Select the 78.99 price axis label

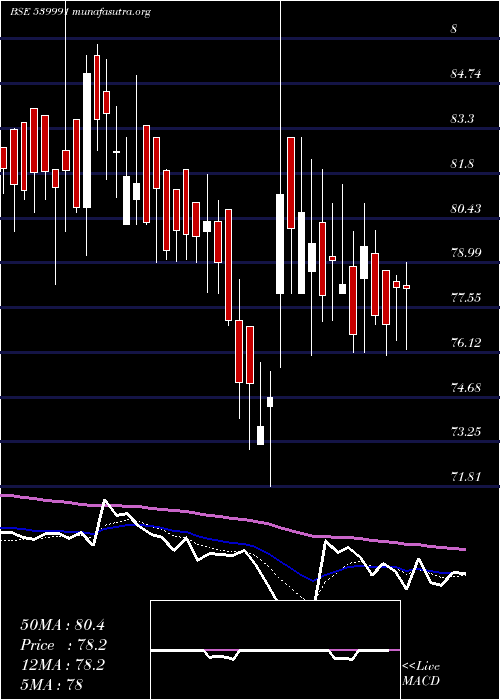[x=466, y=253]
